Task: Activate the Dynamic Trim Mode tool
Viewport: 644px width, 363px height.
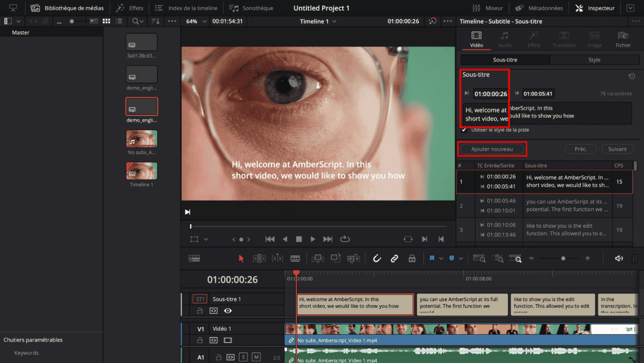Action: point(277,258)
